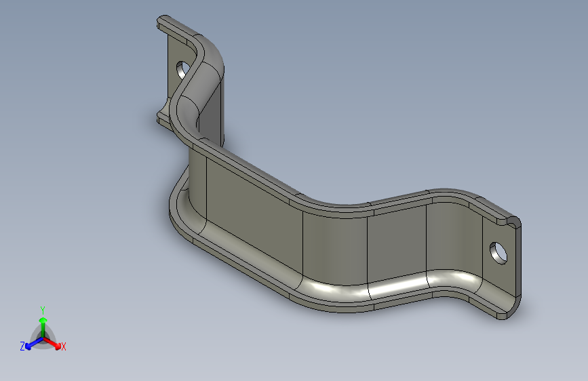Click the red X axis of the orientation triad

pyautogui.click(x=52, y=343)
